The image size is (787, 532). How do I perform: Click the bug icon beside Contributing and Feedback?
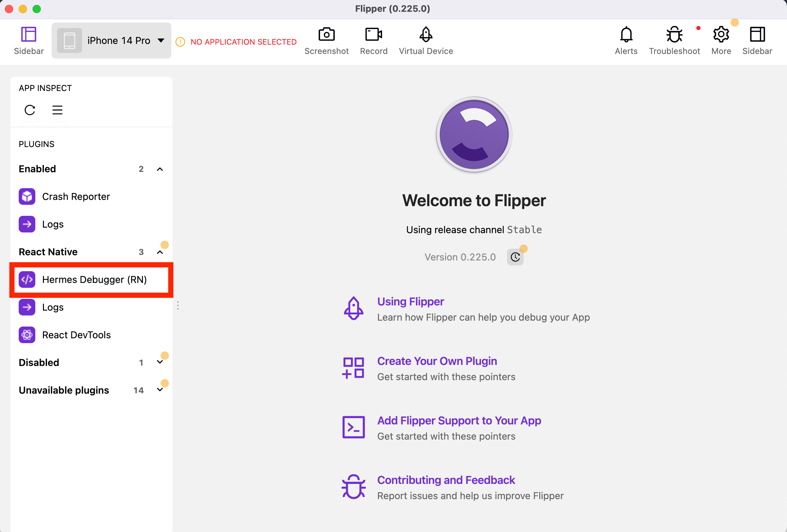(x=353, y=487)
